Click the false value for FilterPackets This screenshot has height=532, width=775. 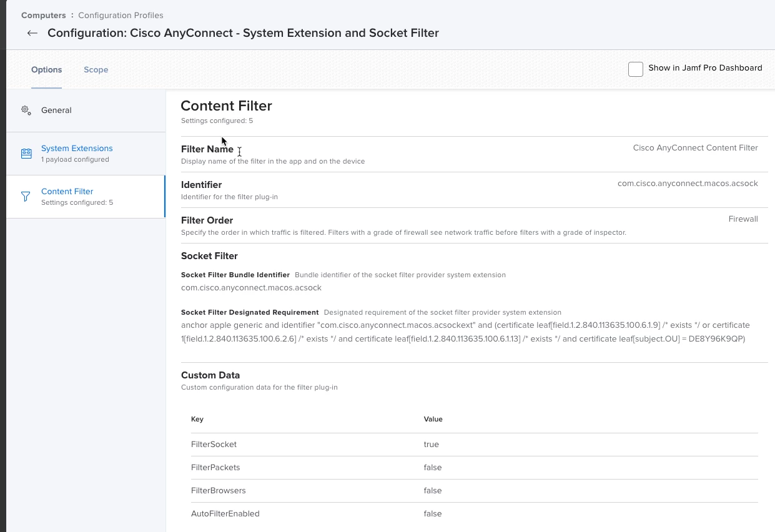pos(432,468)
